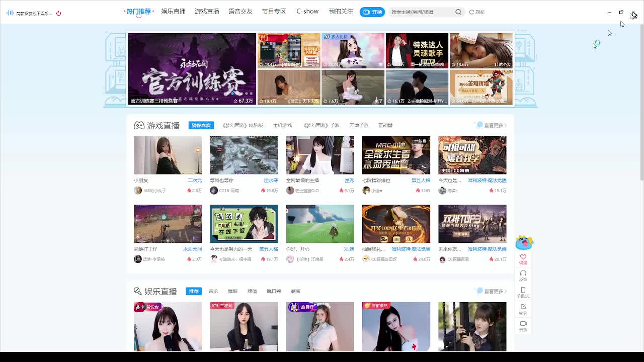Click the 二次元 category link under 小朋友
The width and height of the screenshot is (644, 362).
195,180
